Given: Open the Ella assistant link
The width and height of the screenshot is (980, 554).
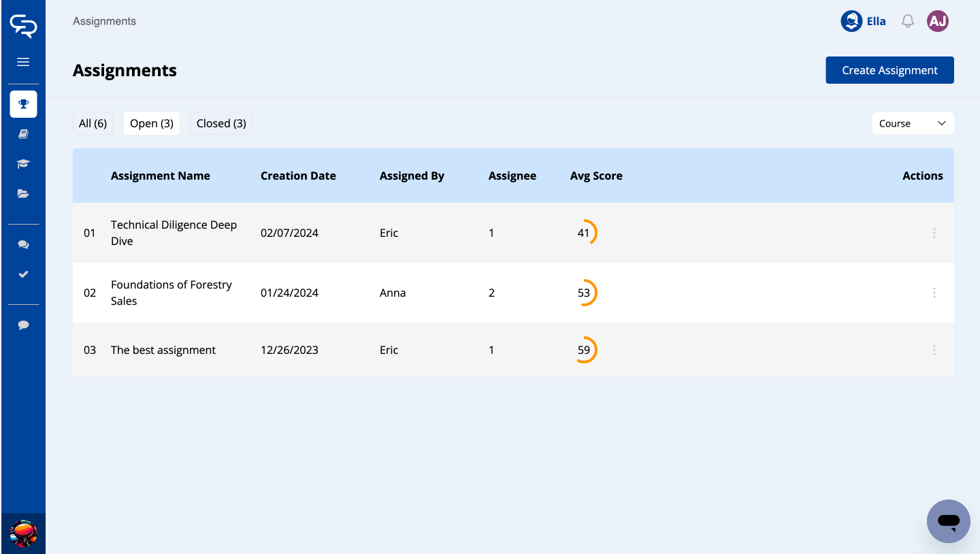Looking at the screenshot, I should coord(864,22).
